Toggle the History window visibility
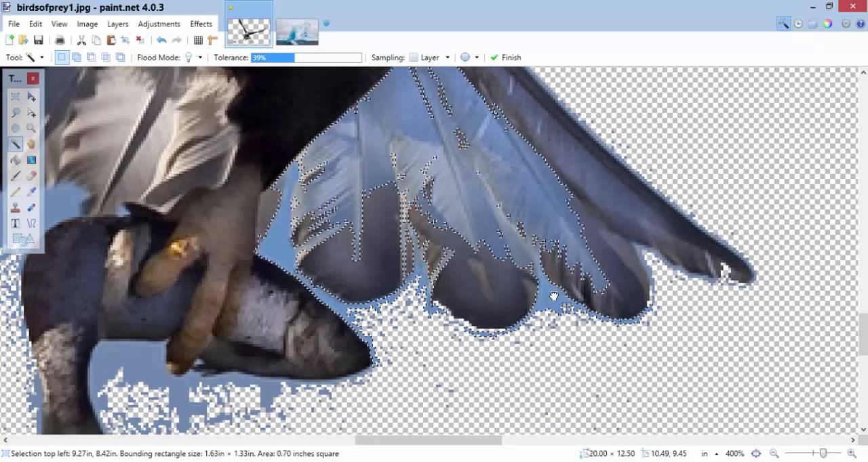Viewport: 868px width, 462px height. [x=798, y=24]
